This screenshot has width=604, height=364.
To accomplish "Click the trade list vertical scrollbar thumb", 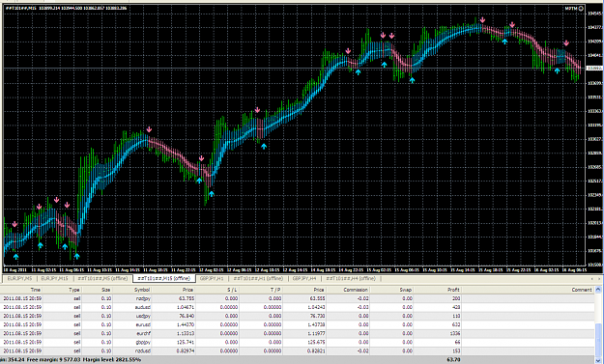I will (x=598, y=339).
